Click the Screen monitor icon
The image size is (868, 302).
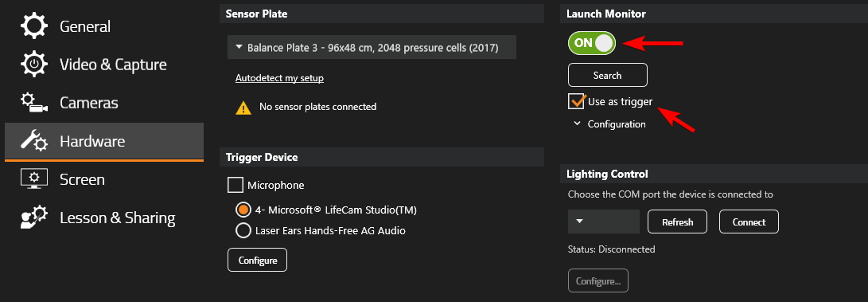(x=33, y=179)
